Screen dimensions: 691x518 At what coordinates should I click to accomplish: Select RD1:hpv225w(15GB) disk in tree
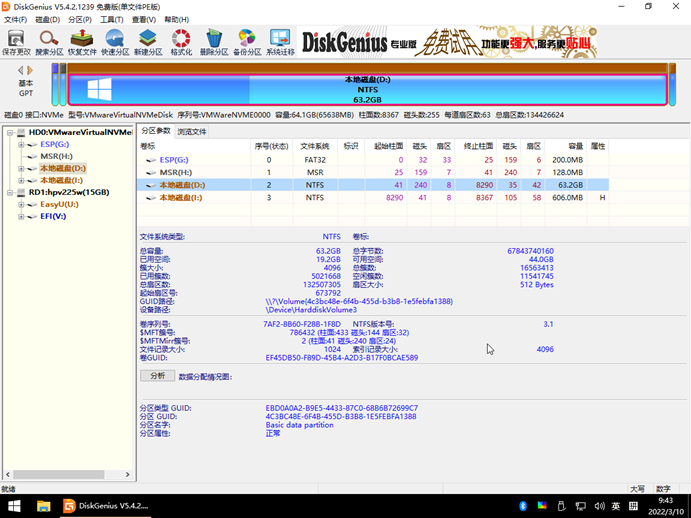pos(69,192)
